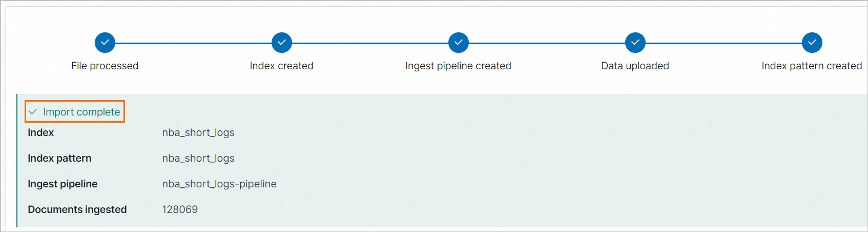
Task: Click the nba_short_logs-pipeline value
Action: (x=219, y=184)
